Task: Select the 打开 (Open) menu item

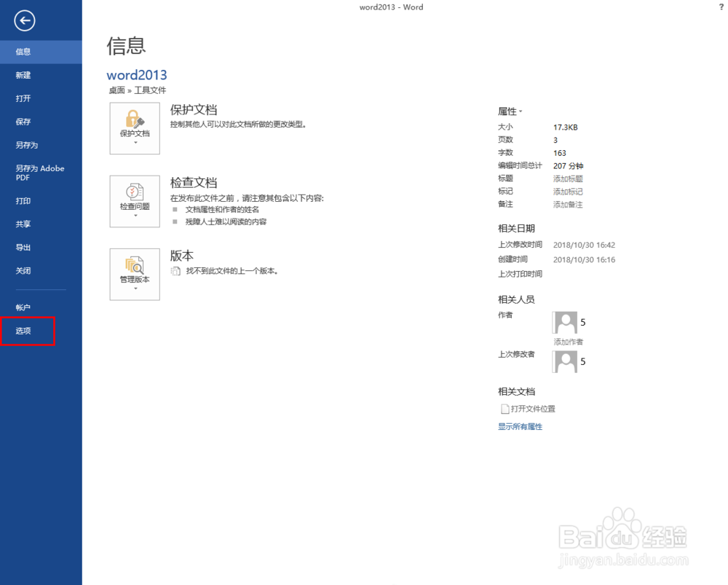Action: pyautogui.click(x=41, y=98)
